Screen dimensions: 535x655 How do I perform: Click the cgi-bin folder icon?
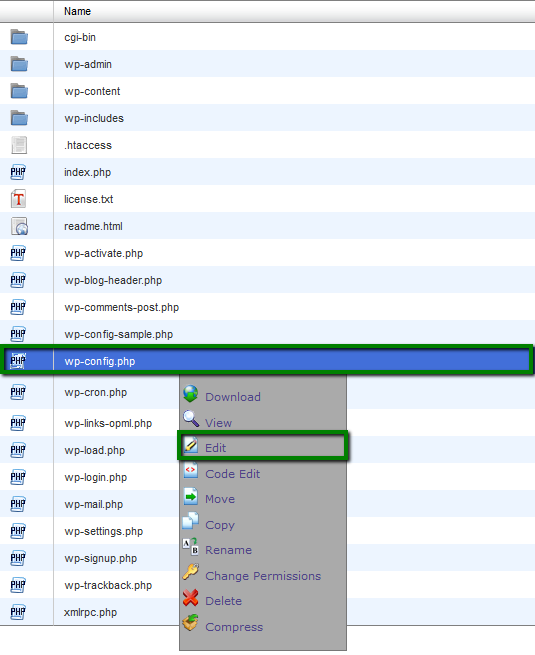pyautogui.click(x=19, y=37)
